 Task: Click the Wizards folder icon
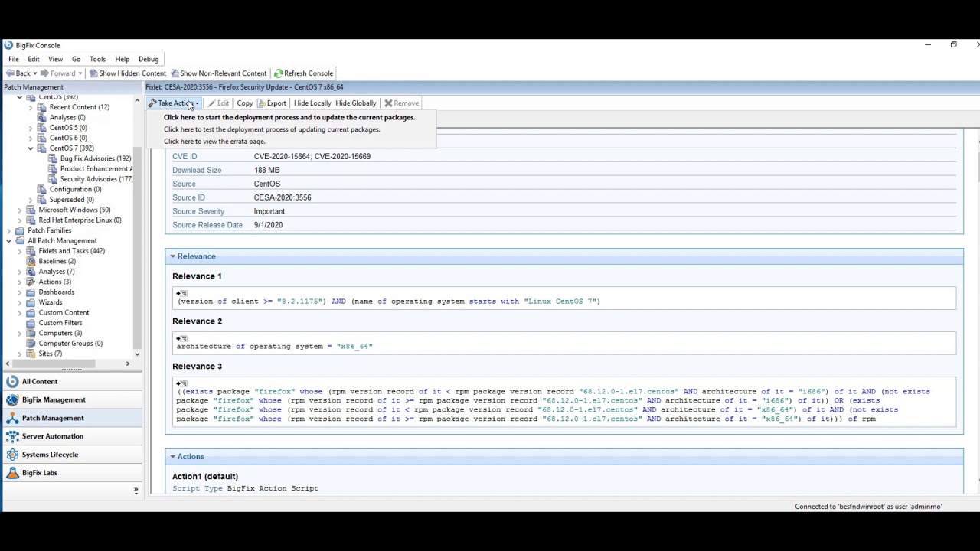click(31, 302)
